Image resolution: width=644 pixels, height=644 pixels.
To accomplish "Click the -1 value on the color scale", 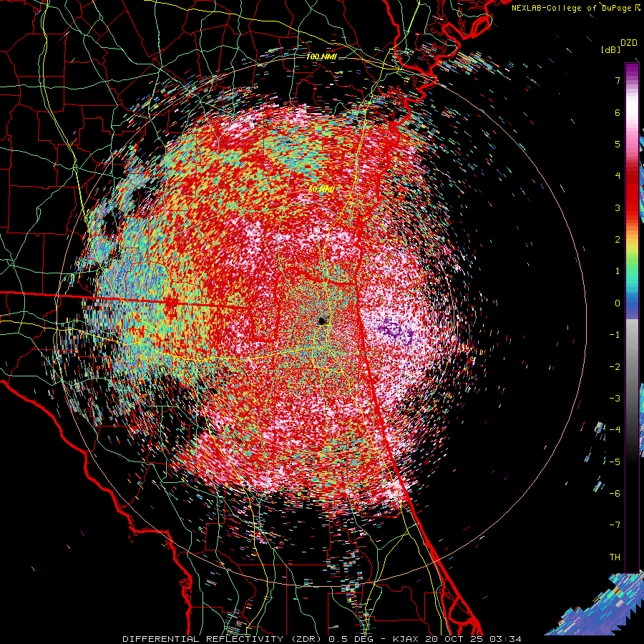I will (x=615, y=335).
